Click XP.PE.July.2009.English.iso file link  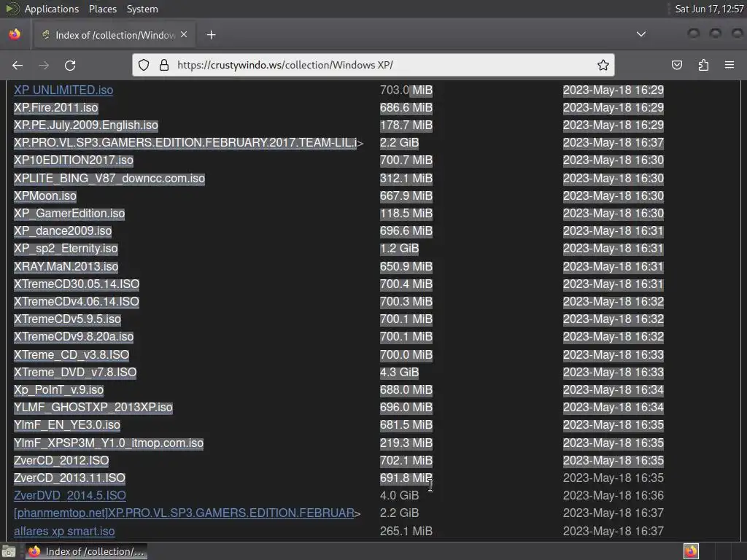(86, 125)
